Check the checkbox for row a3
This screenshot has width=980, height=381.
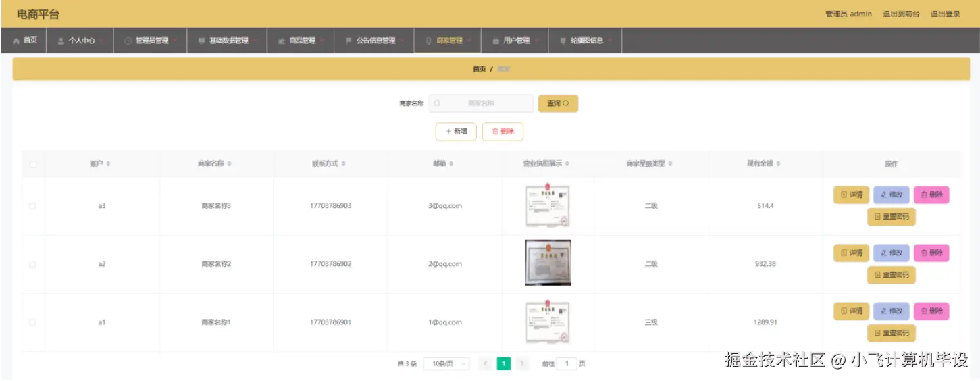pos(32,206)
